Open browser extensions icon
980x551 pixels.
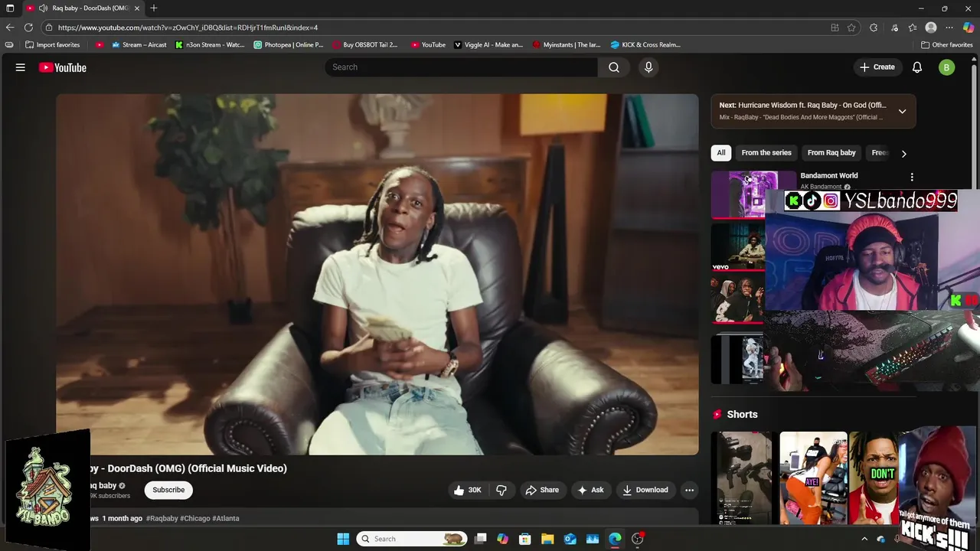tap(874, 28)
